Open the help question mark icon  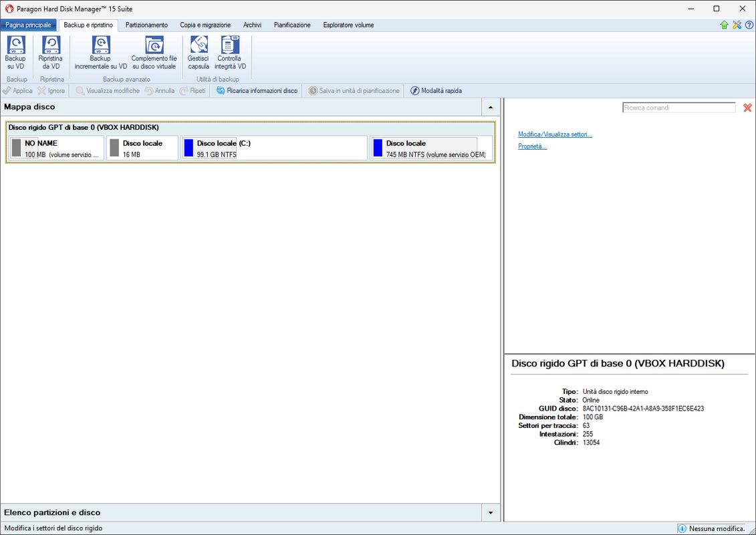point(749,25)
